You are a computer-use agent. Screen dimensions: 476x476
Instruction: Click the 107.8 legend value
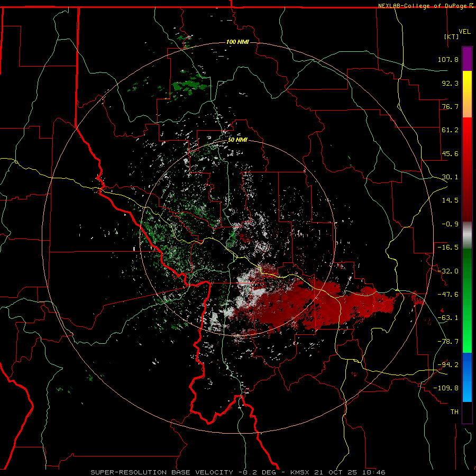coord(448,59)
